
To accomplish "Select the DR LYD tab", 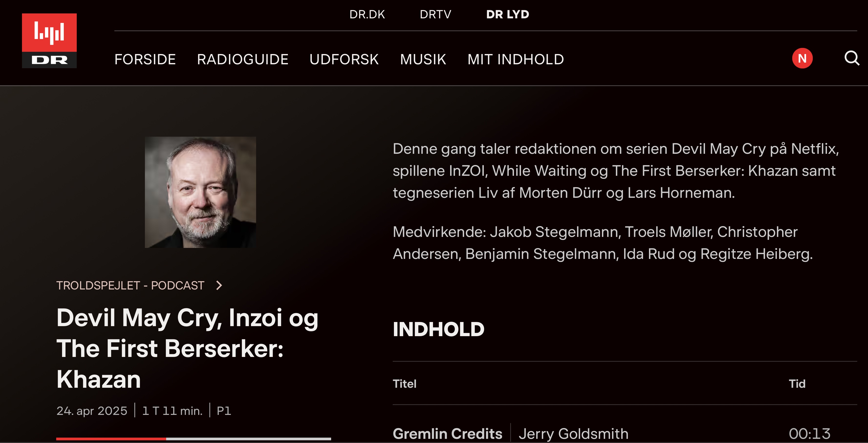I will coord(508,14).
